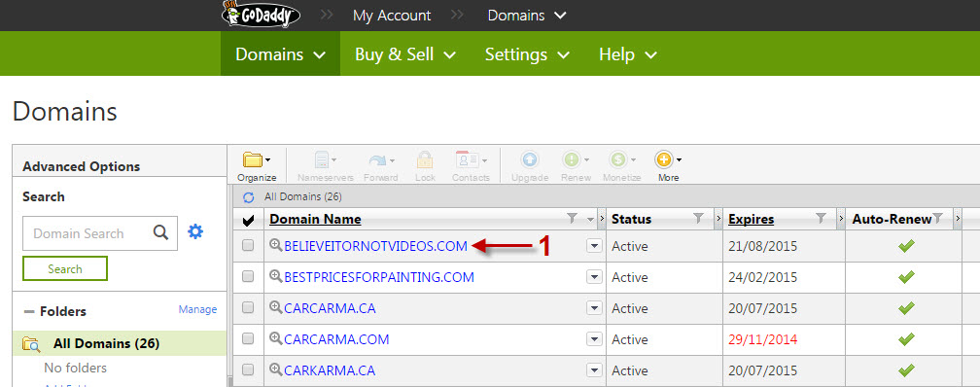This screenshot has width=980, height=387.
Task: Click magnifier icon beside BESTPRICESFORPAINTING.COM
Action: [x=276, y=276]
